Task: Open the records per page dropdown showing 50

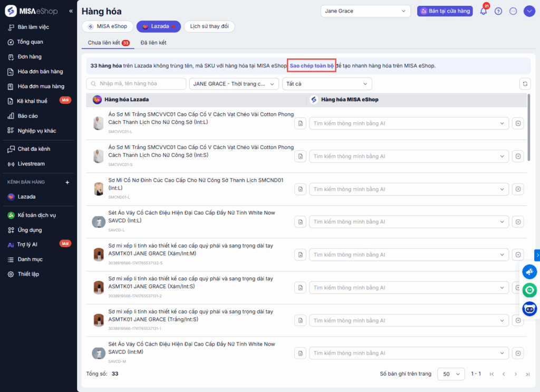Action: pyautogui.click(x=451, y=374)
